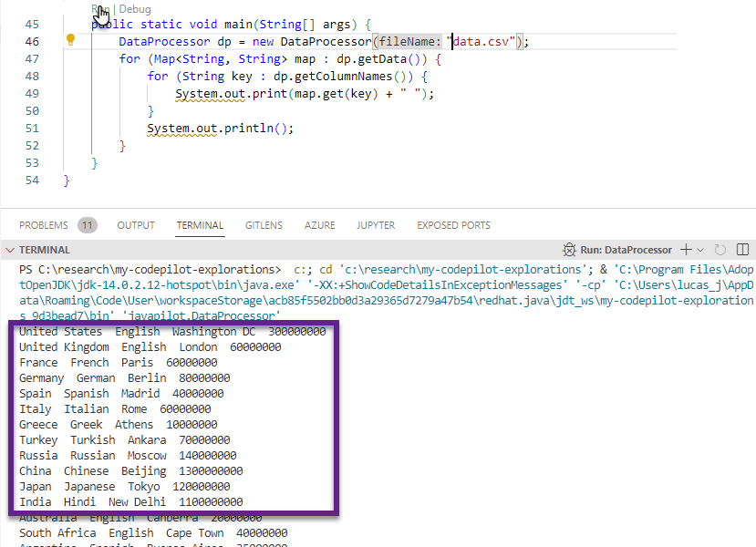The height and width of the screenshot is (547, 756).
Task: Click the debug icon beside Run: DataProcessor
Action: click(x=569, y=250)
